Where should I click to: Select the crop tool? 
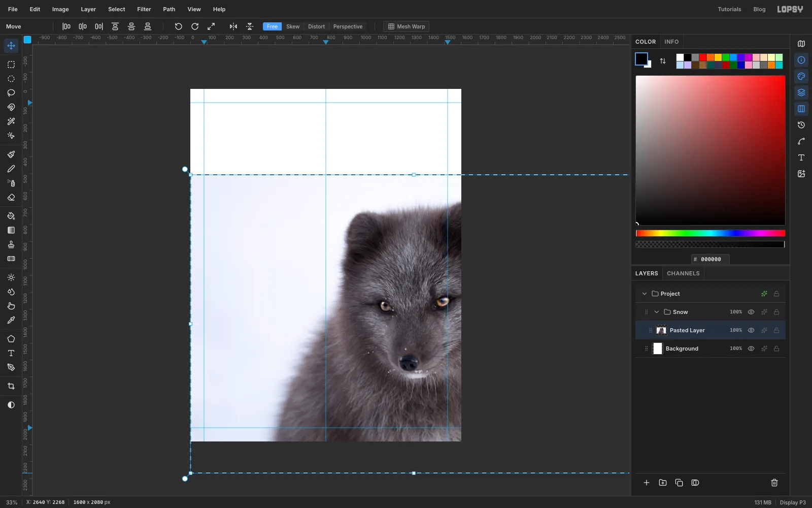[x=11, y=386]
